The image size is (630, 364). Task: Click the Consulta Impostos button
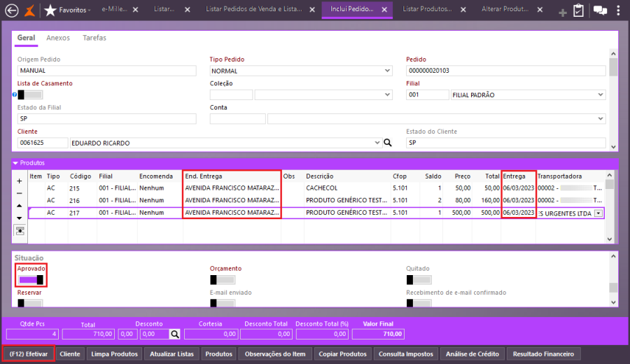coord(406,354)
